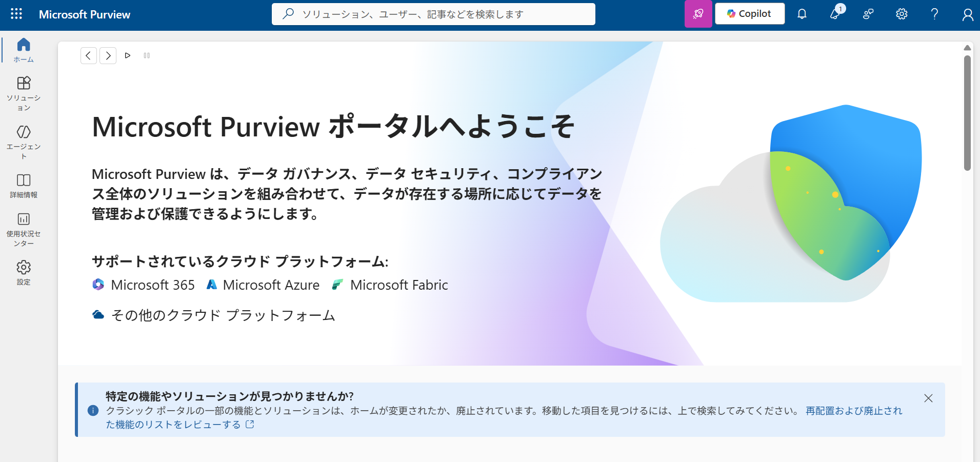This screenshot has width=980, height=462.
Task: Play the carousel slideshow
Action: pos(128,55)
